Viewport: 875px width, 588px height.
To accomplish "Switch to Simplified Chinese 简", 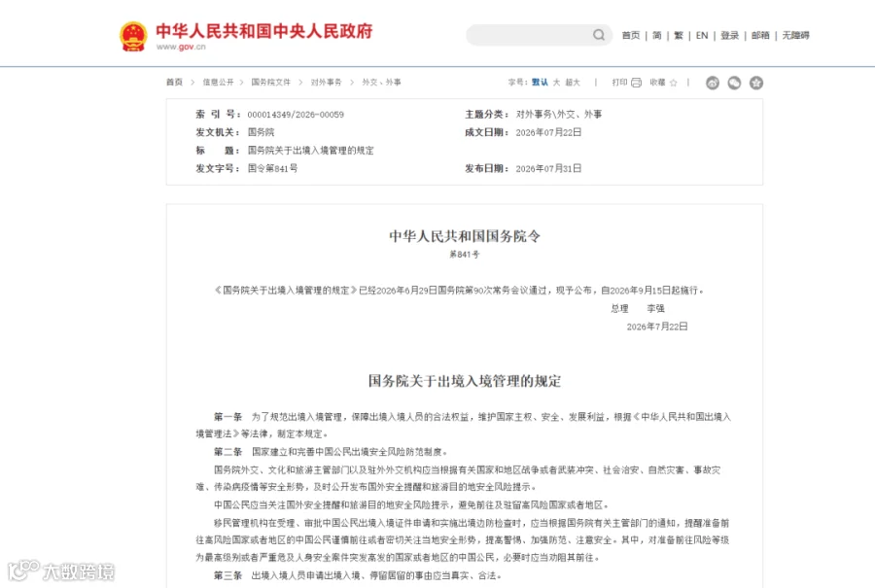I will [x=657, y=35].
